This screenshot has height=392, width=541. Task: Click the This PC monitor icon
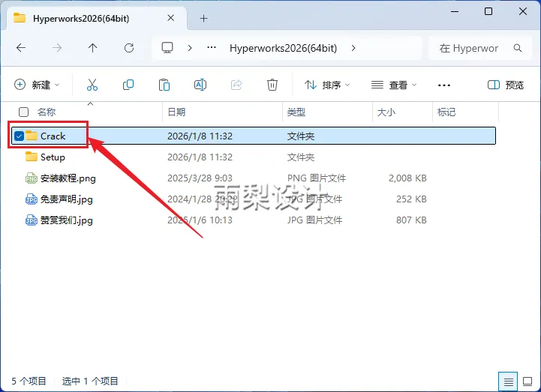[x=167, y=47]
